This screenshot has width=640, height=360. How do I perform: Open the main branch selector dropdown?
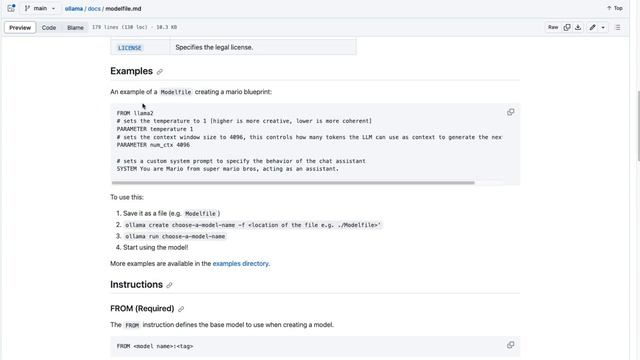[40, 8]
